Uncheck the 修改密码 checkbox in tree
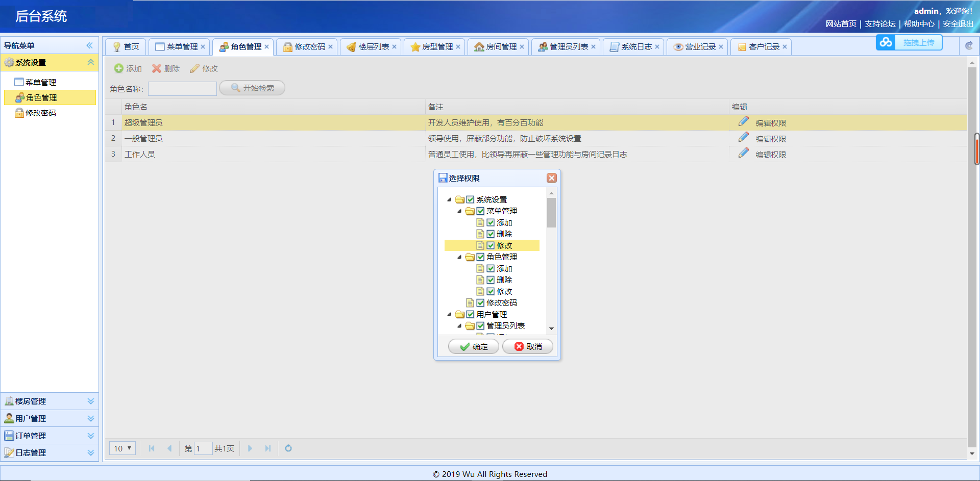Image resolution: width=980 pixels, height=481 pixels. tap(480, 302)
